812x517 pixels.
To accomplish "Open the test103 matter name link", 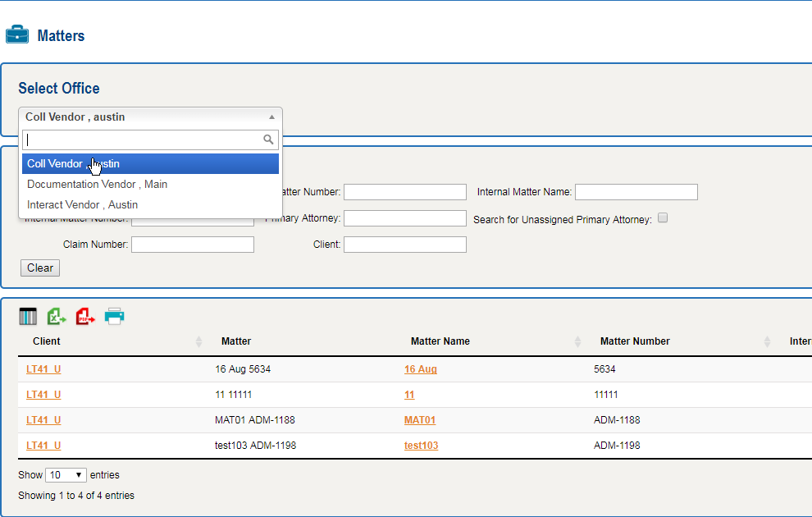I will [421, 446].
